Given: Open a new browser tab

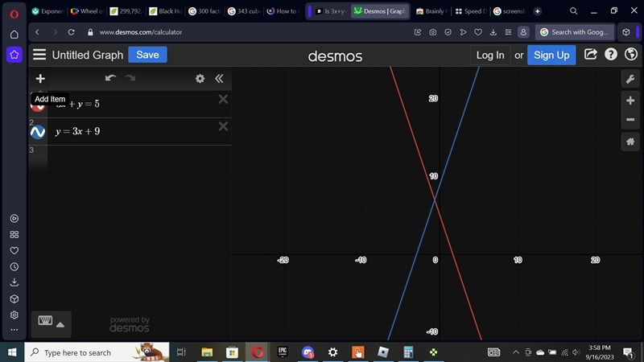Looking at the screenshot, I should 537,11.
